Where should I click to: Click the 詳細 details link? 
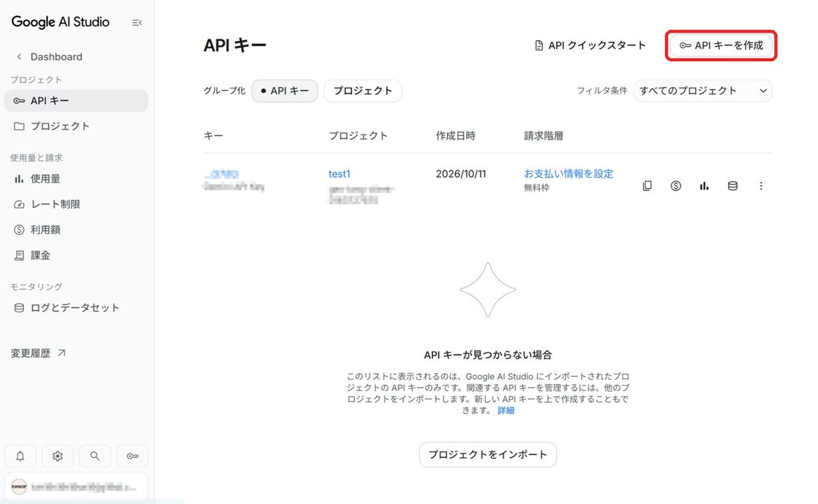[x=506, y=410]
